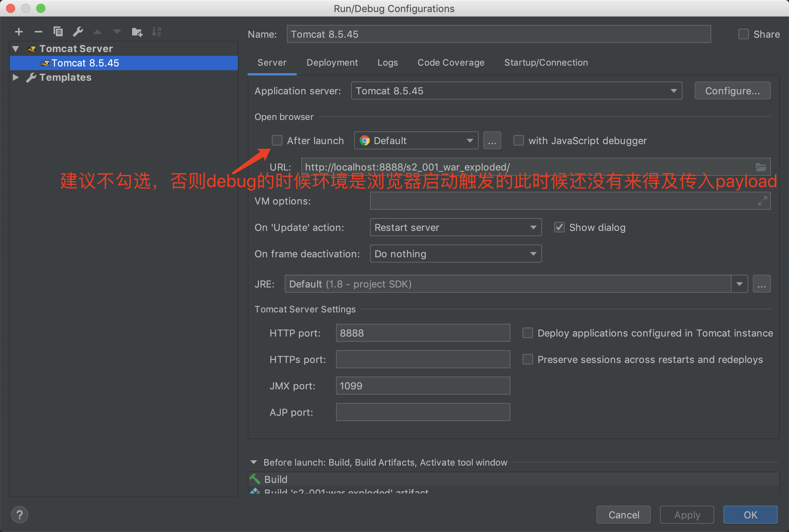Open Application server dropdown
Image resolution: width=789 pixels, height=532 pixels.
516,91
